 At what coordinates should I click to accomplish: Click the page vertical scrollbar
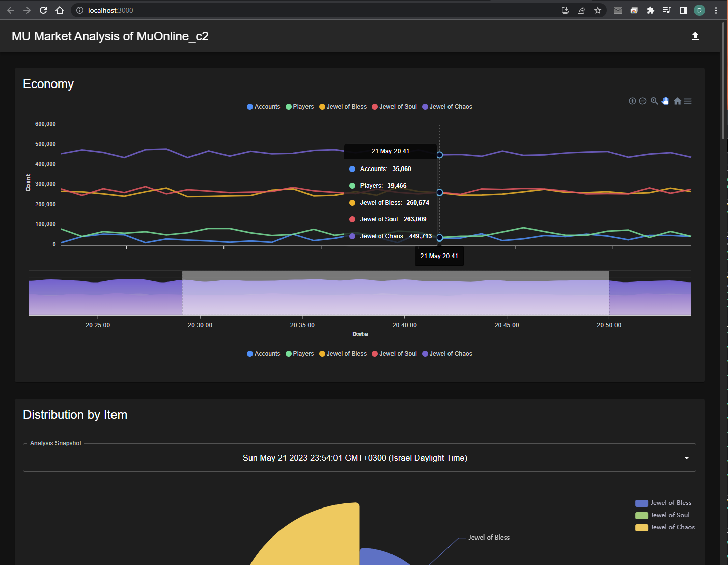tap(723, 80)
